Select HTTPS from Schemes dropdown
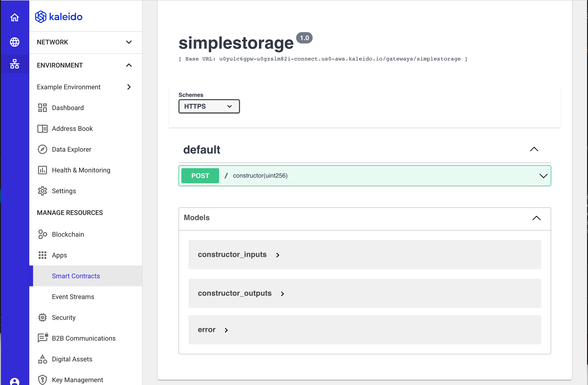The height and width of the screenshot is (385, 588). tap(208, 106)
